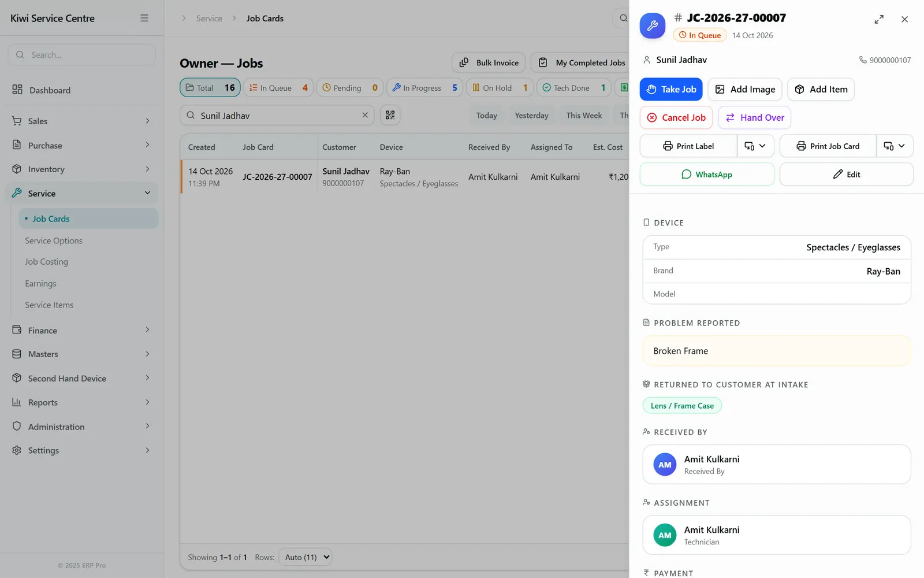Filter In Progress jobs

[x=424, y=87]
